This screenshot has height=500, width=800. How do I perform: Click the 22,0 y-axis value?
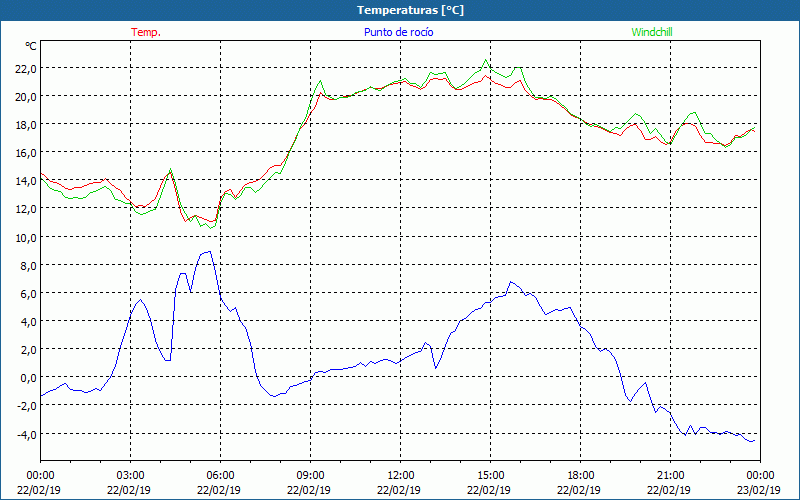click(x=26, y=68)
